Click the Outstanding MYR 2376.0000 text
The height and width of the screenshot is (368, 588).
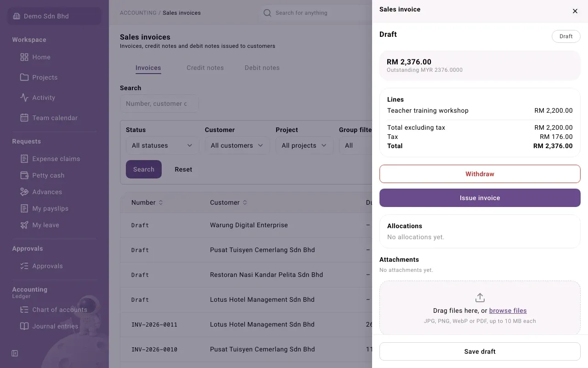(x=424, y=70)
